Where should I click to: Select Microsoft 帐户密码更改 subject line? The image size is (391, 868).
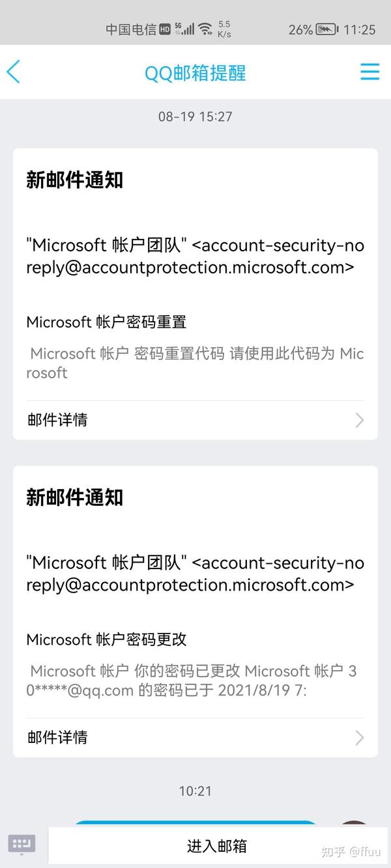tap(106, 639)
